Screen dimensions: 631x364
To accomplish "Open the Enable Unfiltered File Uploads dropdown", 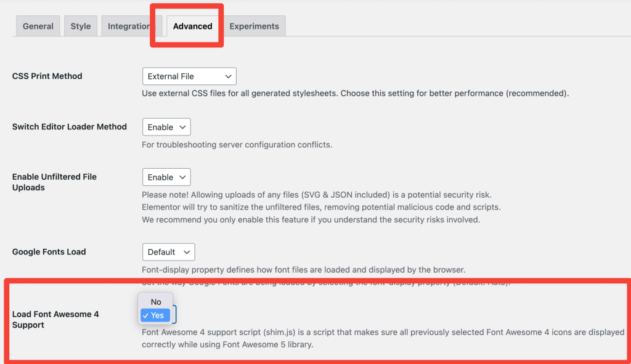I will [x=166, y=177].
